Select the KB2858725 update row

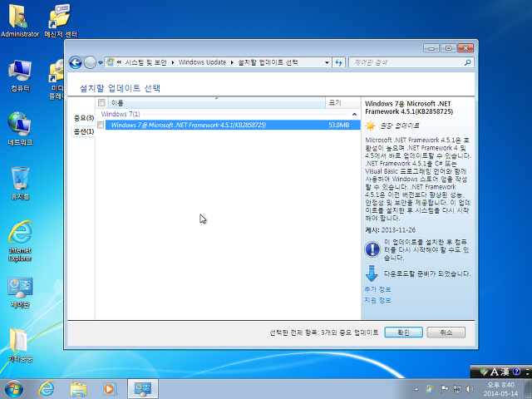tap(233, 126)
